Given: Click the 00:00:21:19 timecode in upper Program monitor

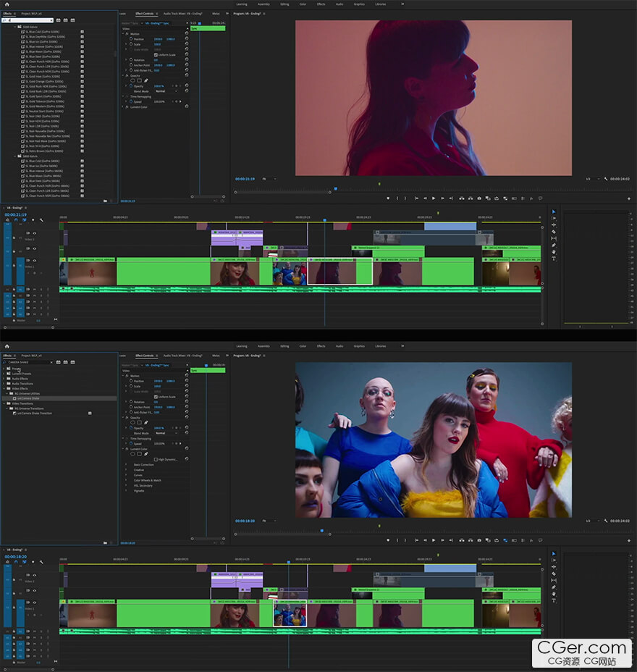Looking at the screenshot, I should [x=245, y=179].
